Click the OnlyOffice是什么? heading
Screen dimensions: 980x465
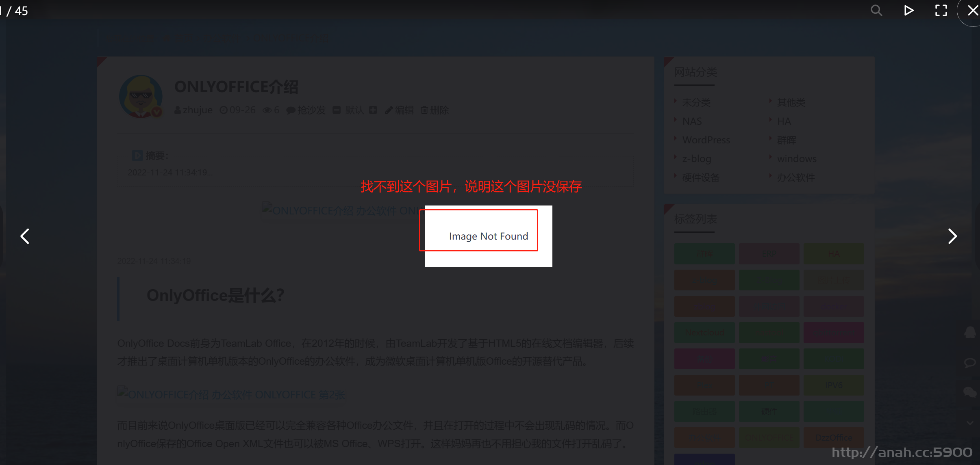215,295
